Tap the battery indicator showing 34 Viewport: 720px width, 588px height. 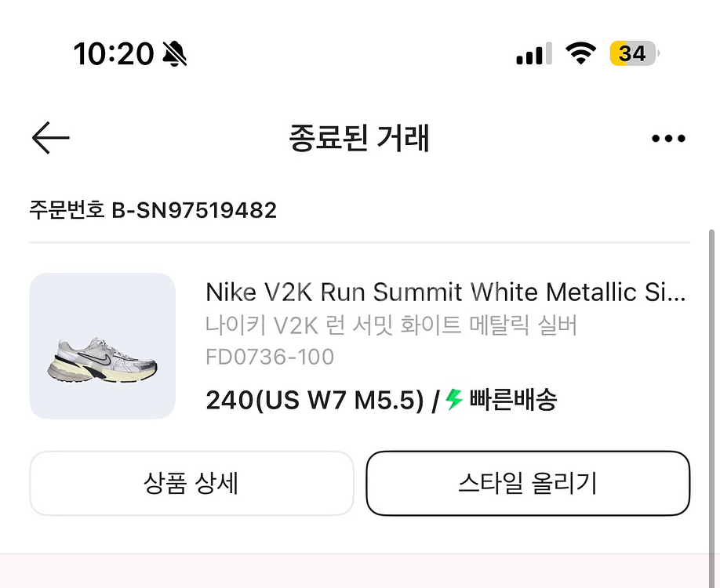pyautogui.click(x=634, y=53)
